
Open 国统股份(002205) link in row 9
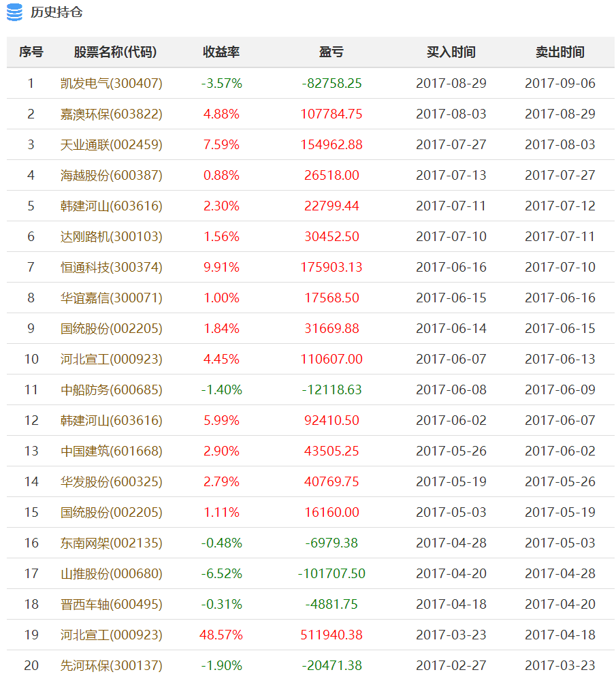coord(112,328)
